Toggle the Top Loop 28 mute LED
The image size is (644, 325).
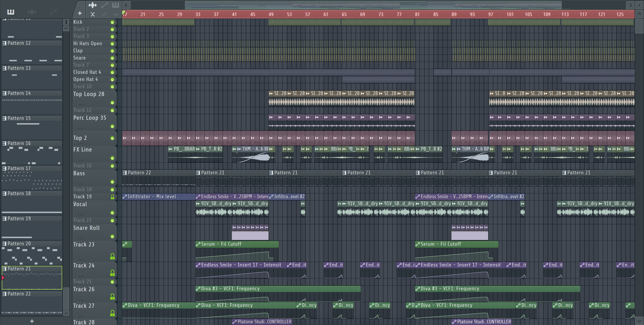[112, 103]
